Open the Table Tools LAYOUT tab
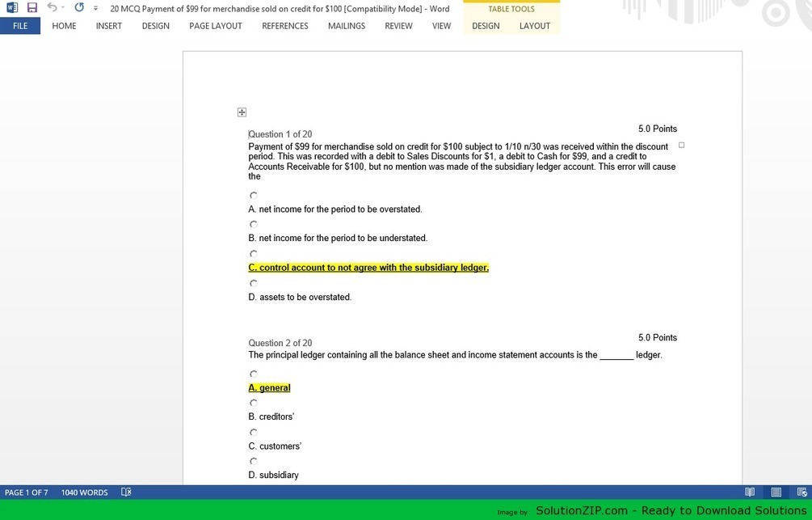This screenshot has height=520, width=812. (534, 26)
